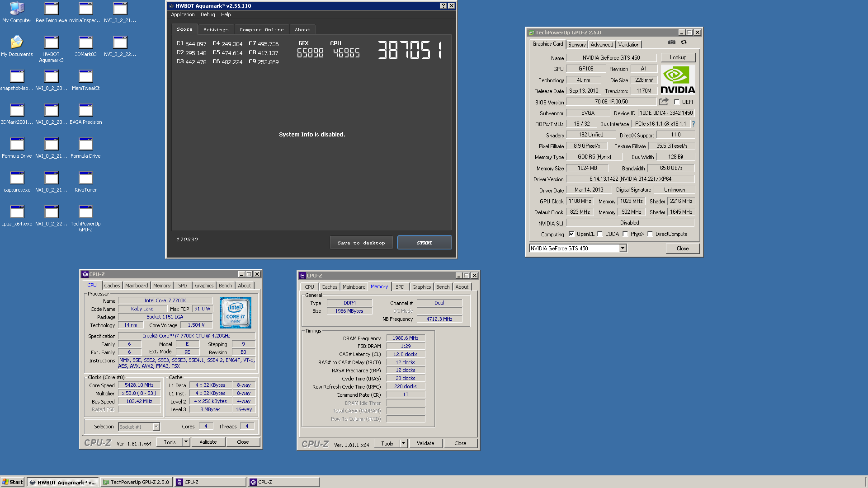Image resolution: width=868 pixels, height=488 pixels.
Task: Click driver version field in GPU-Z
Action: pyautogui.click(x=630, y=179)
